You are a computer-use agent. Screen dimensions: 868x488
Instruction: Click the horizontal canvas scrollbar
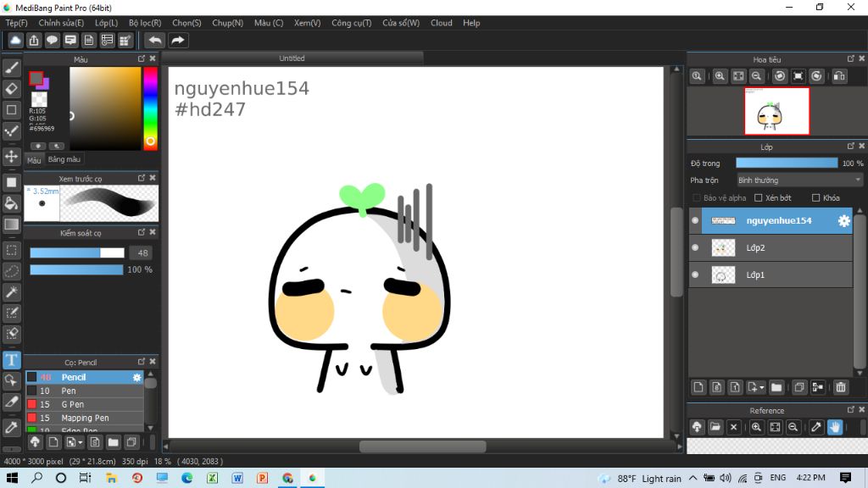(x=422, y=446)
